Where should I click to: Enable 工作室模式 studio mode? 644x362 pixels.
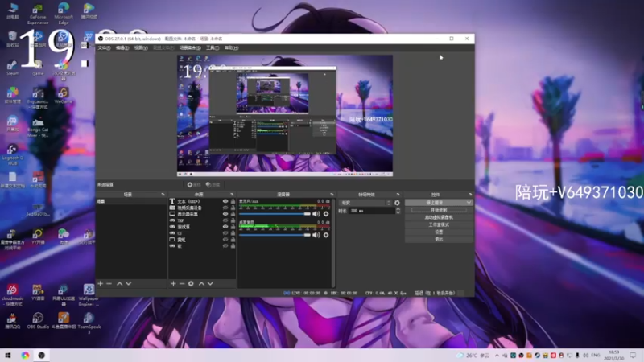tap(439, 225)
